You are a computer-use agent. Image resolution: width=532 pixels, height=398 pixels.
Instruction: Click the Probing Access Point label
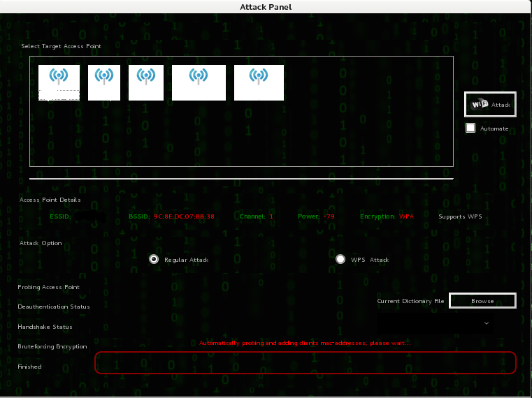pos(48,287)
